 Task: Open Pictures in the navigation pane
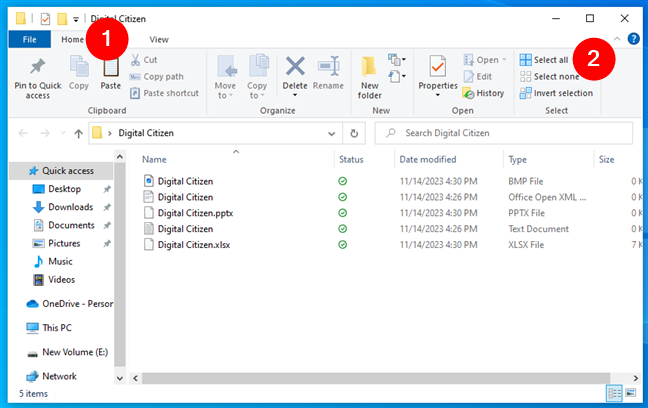point(64,243)
